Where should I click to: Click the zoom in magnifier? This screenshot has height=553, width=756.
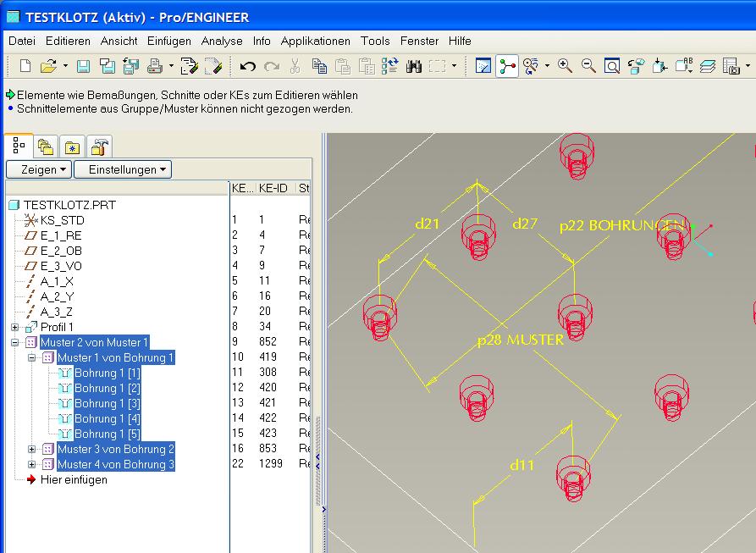tap(565, 65)
